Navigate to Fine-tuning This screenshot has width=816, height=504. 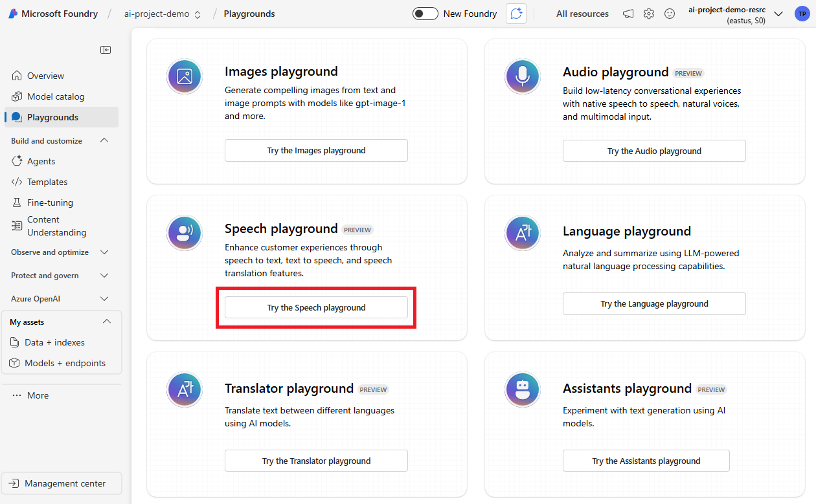[62, 203]
